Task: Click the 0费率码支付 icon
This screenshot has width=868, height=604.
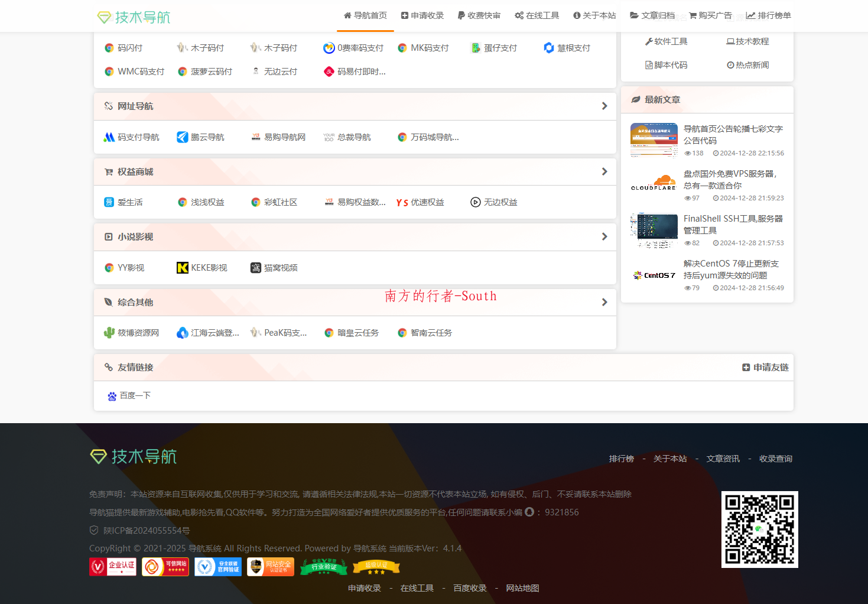Action: pos(329,48)
